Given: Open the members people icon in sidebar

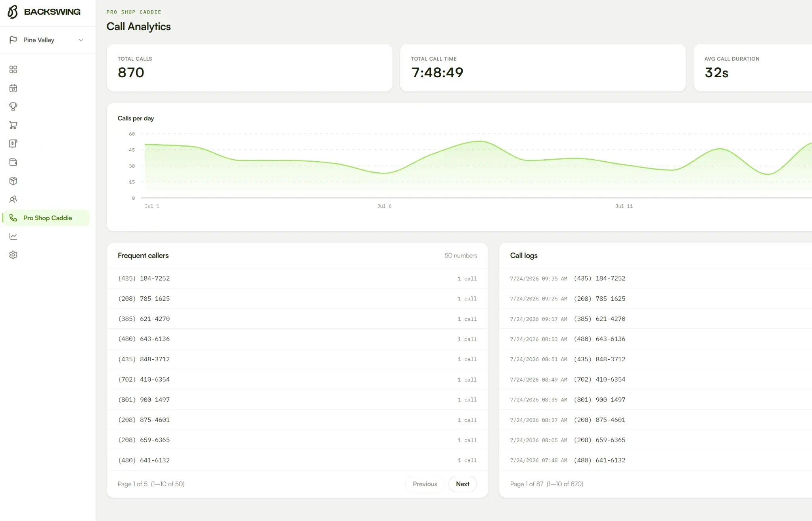Looking at the screenshot, I should click(x=13, y=199).
